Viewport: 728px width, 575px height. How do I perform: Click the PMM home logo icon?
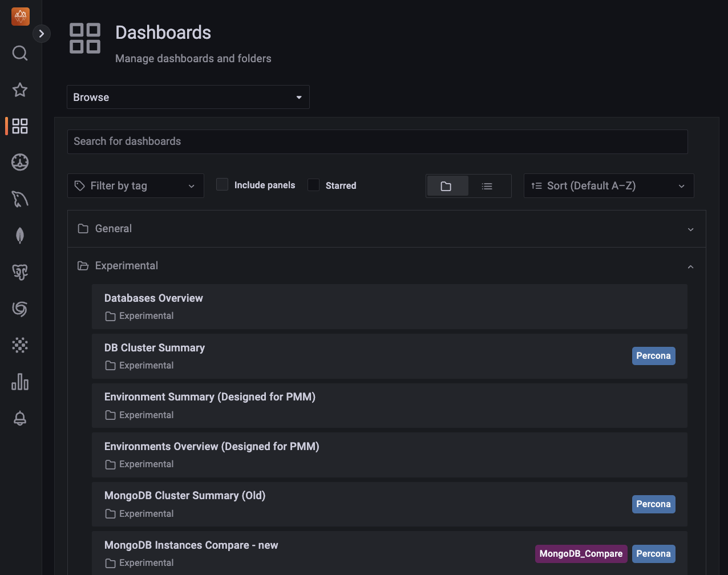[20, 17]
